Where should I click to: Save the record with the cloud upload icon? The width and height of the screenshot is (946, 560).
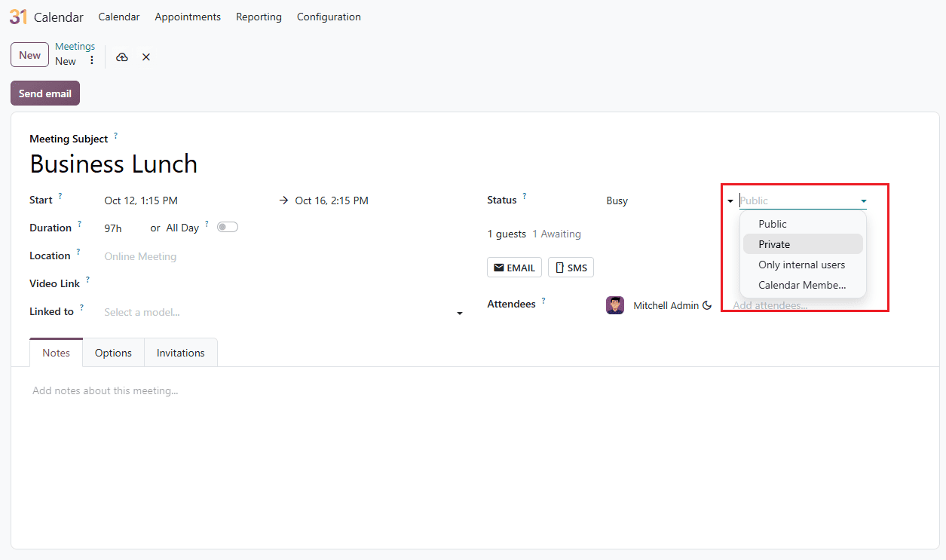(x=122, y=57)
